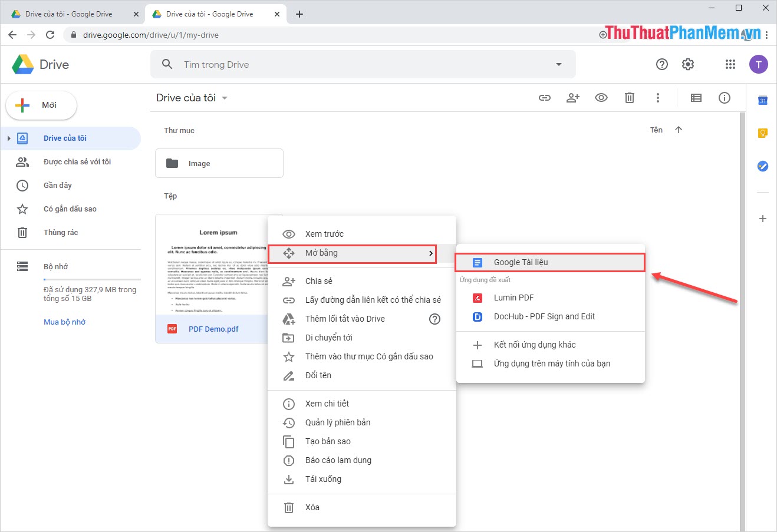Screen dimensions: 777x532
Task: Click the trash remove toolbar icon
Action: pyautogui.click(x=630, y=98)
